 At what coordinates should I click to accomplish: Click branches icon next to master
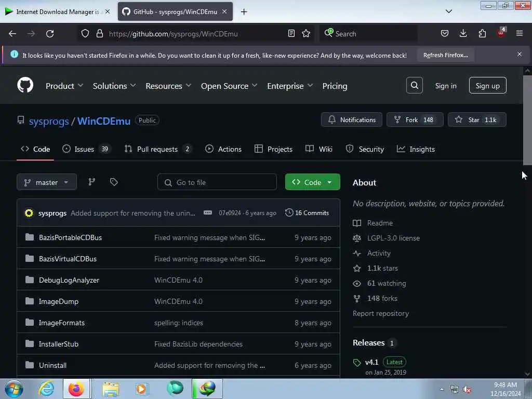click(91, 182)
